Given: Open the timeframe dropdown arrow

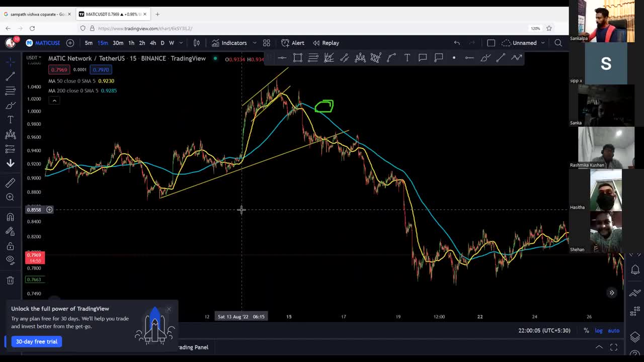Looking at the screenshot, I should click(181, 43).
